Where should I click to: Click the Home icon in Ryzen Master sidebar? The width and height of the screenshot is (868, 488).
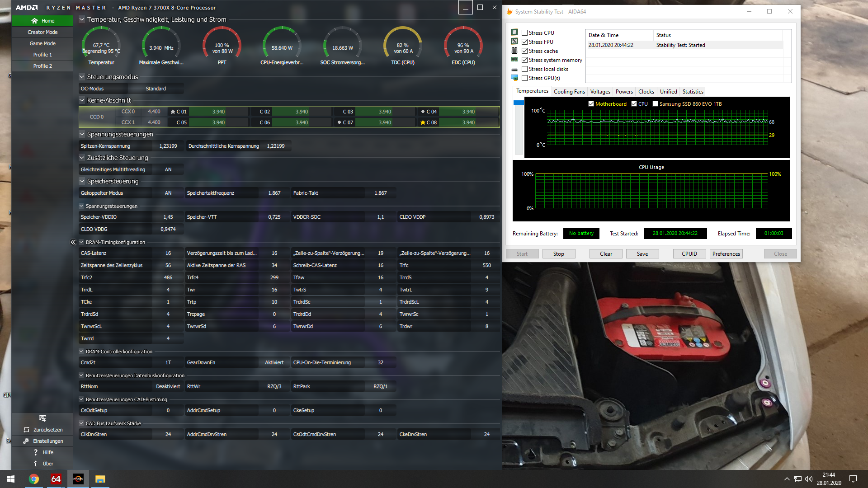[34, 21]
